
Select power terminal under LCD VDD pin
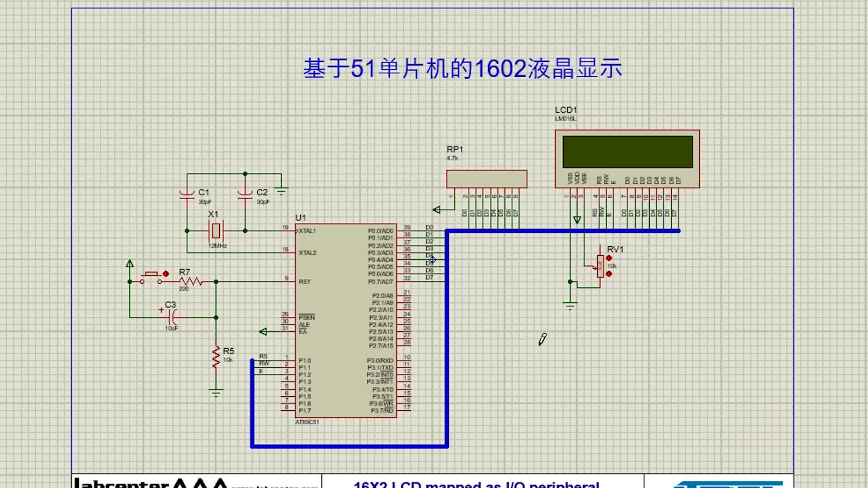click(x=577, y=220)
